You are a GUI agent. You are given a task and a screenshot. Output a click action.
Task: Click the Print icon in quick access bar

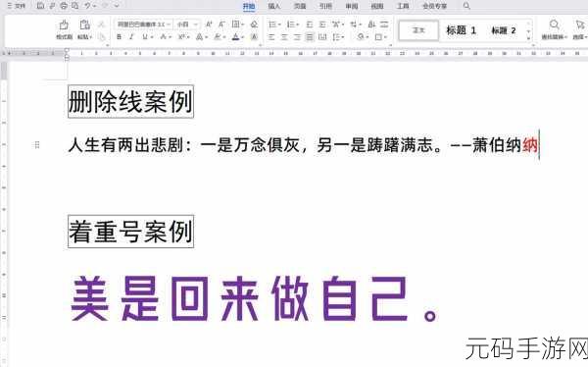[x=64, y=6]
